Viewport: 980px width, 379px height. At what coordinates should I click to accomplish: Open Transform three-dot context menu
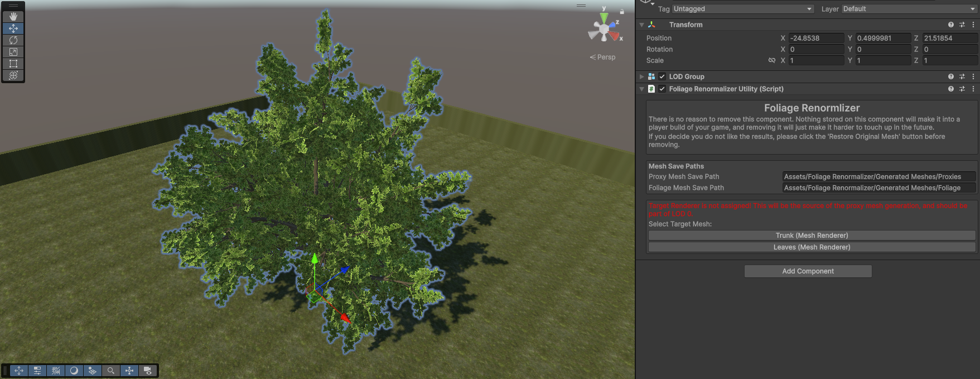tap(973, 25)
